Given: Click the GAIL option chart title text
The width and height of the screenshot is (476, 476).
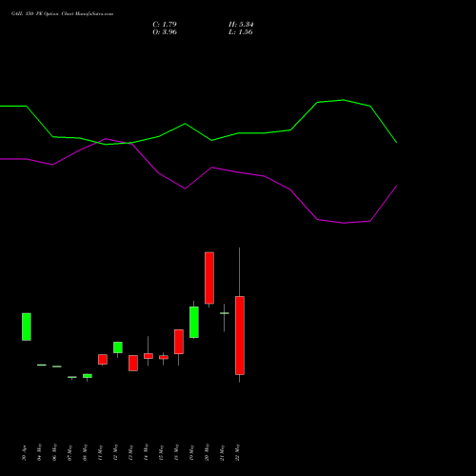Looking at the screenshot, I should 62,14.
